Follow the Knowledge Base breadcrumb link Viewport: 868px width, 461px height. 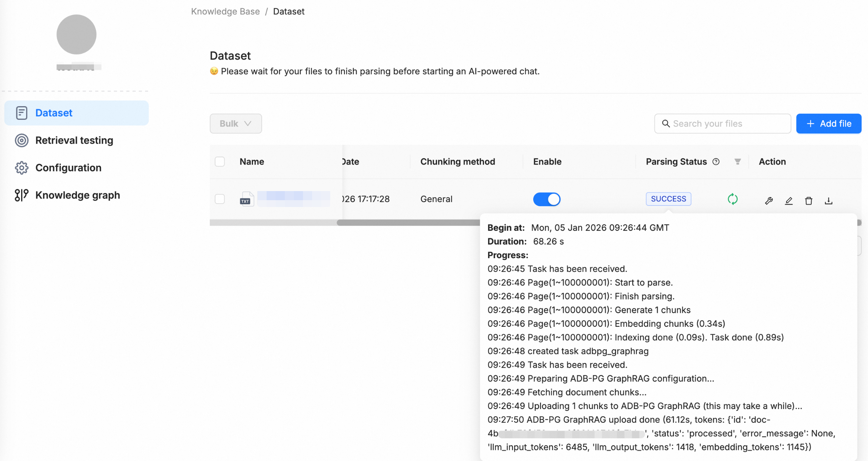click(x=225, y=11)
